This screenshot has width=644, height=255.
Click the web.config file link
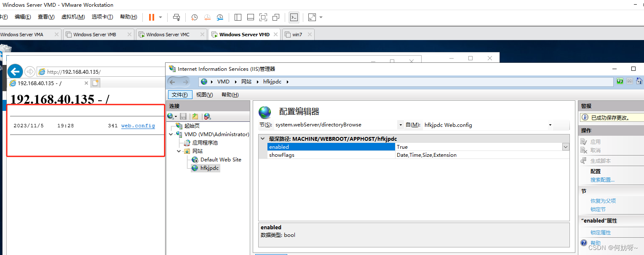(138, 126)
